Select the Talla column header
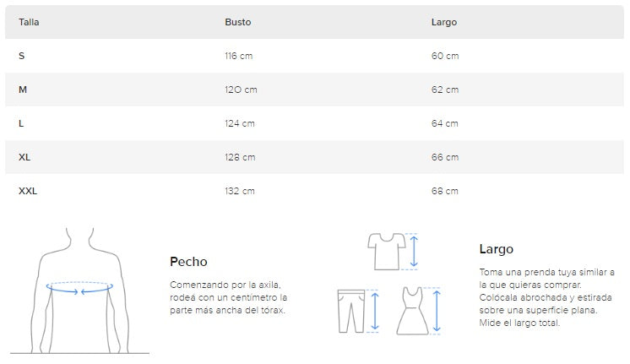This screenshot has height=364, width=630. (x=29, y=22)
